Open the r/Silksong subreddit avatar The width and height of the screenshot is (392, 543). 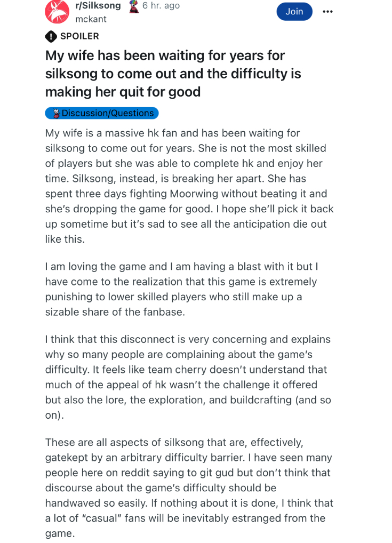click(57, 12)
